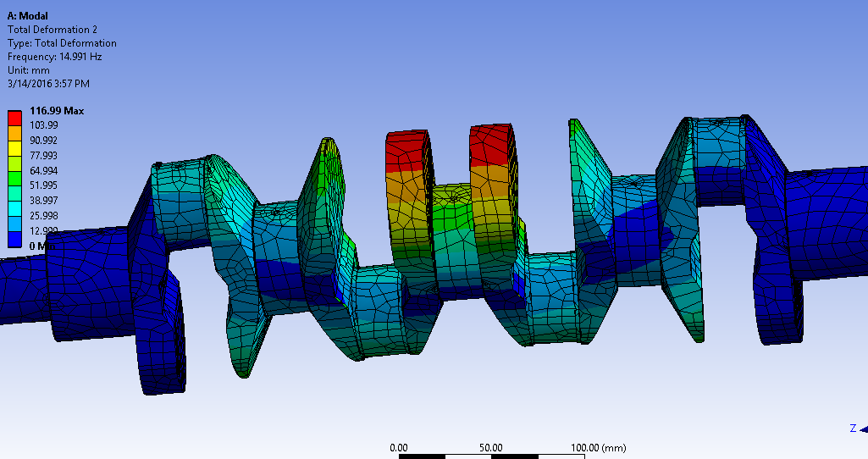Screen dimensions: 868x459
Task: Click the scale ruler '0.00' label
Action: 399,448
